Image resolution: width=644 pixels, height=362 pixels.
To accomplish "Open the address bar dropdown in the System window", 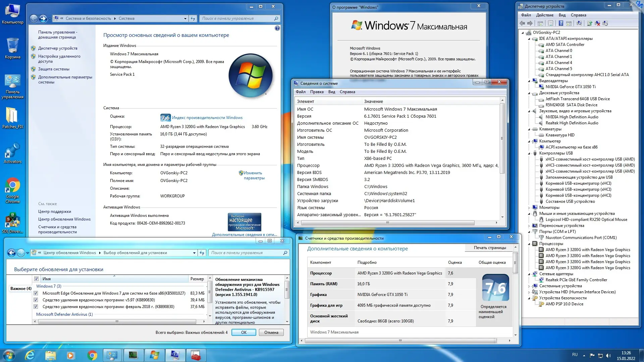I will [185, 18].
